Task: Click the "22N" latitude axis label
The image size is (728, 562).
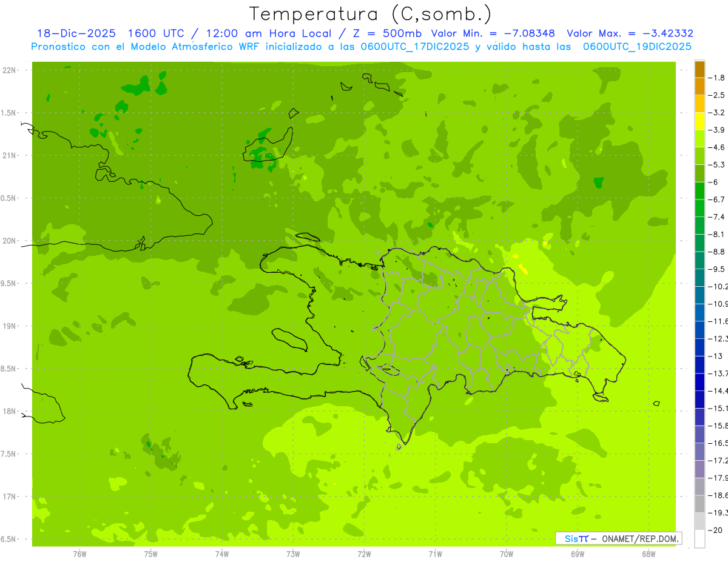Action: coord(8,70)
